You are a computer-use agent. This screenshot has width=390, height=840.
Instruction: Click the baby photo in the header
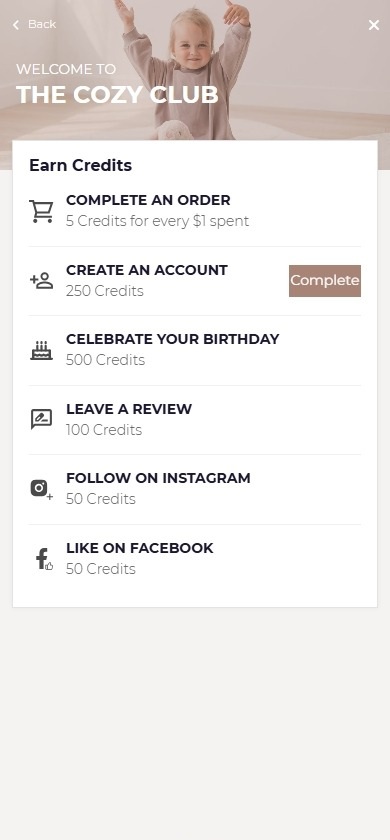(x=188, y=70)
